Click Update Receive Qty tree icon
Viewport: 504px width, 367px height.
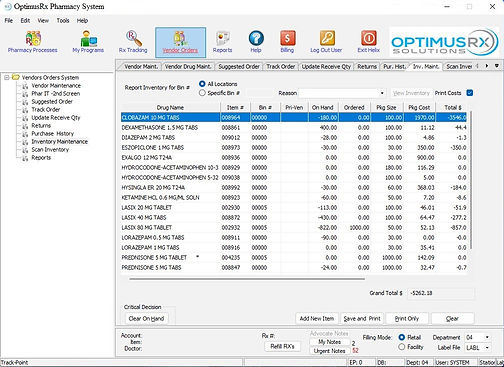point(25,118)
